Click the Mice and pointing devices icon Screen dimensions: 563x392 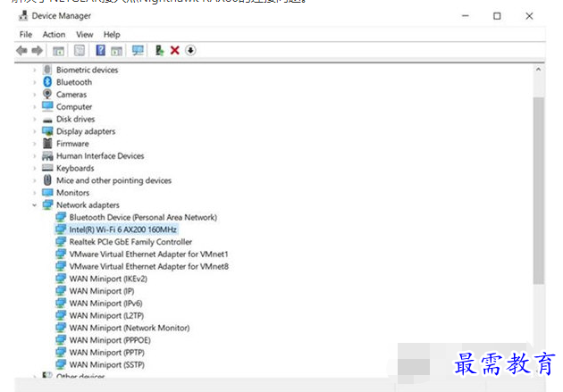click(x=47, y=180)
